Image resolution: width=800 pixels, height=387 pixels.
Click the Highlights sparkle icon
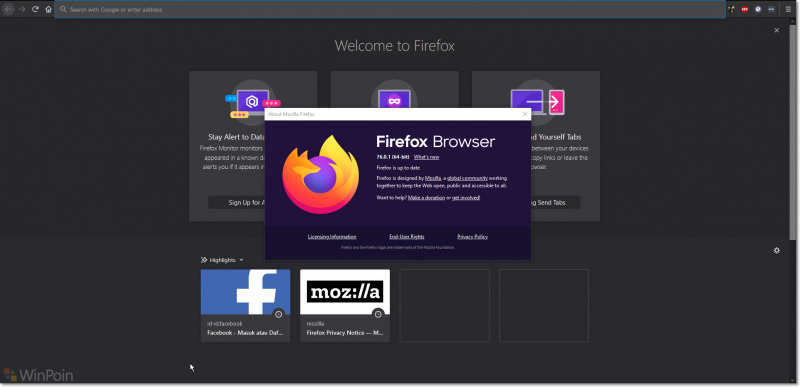204,260
